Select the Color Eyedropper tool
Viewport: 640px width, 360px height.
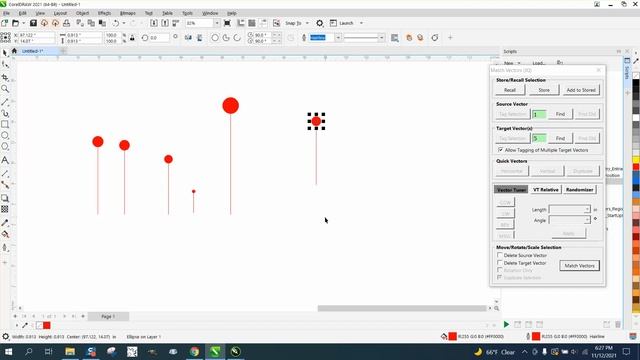coord(5,223)
